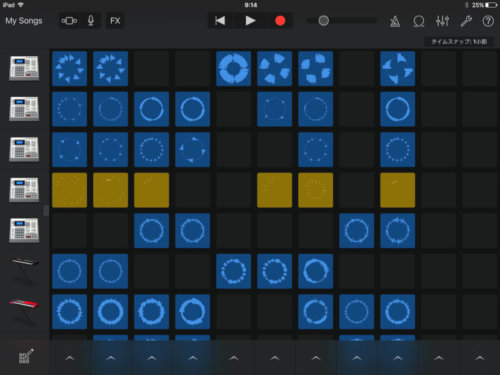Open the help question mark icon
Viewport: 500px width, 375px height.
[488, 21]
